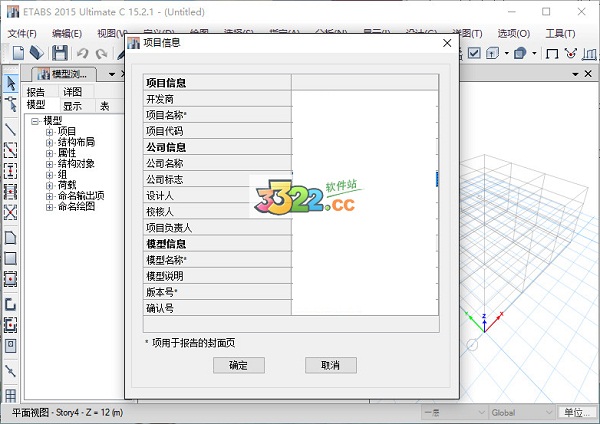
Task: Open the 编辑(E) menu
Action: (67, 34)
